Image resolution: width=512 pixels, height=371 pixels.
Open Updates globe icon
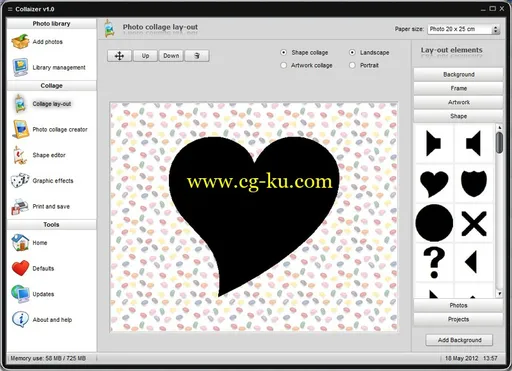20,294
